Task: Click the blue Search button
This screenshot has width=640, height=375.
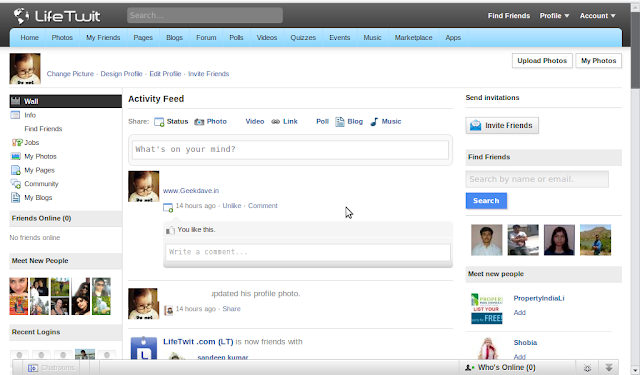Action: [x=486, y=201]
